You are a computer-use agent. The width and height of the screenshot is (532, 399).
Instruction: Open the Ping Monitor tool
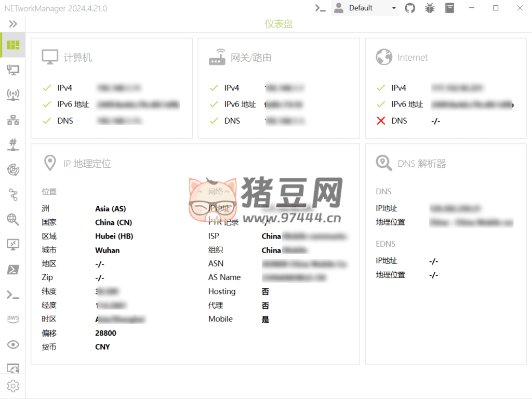13,169
